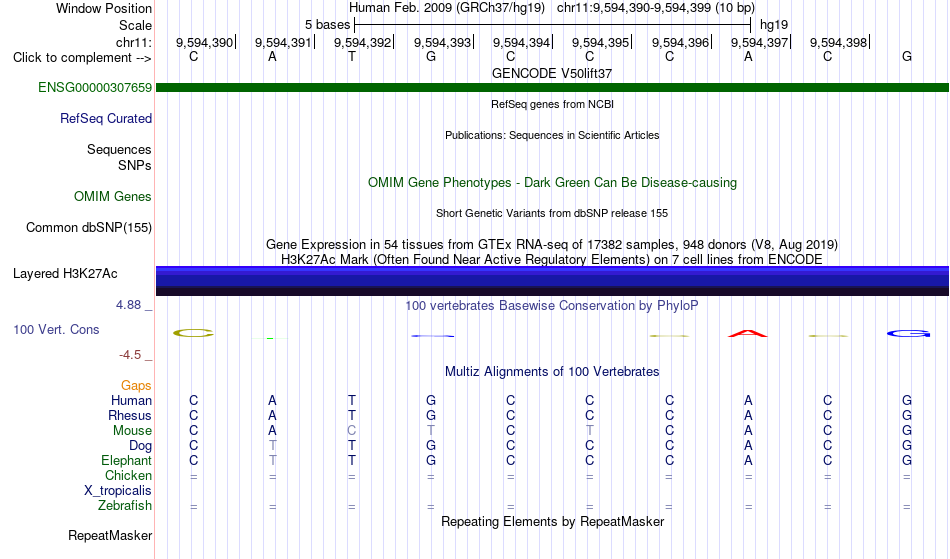The width and height of the screenshot is (950, 559).
Task: Click the green ENSG00000307659 gene bar
Action: coord(553,87)
